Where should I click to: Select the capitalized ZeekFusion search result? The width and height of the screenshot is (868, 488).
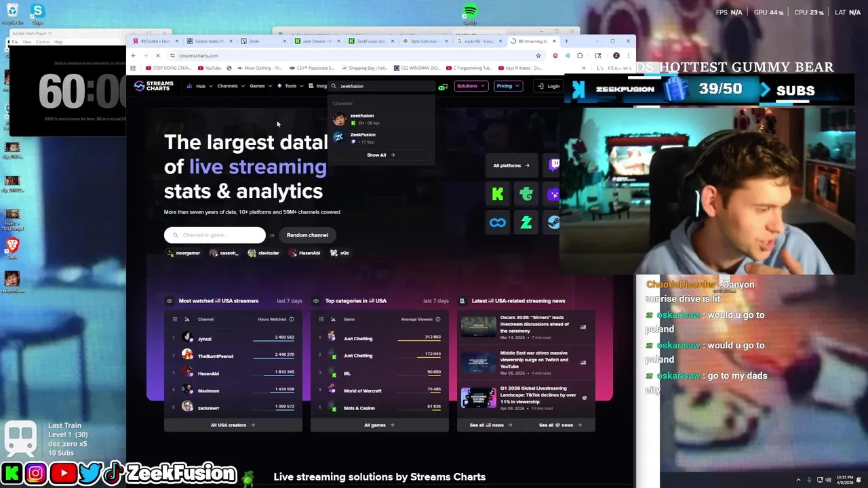[381, 138]
